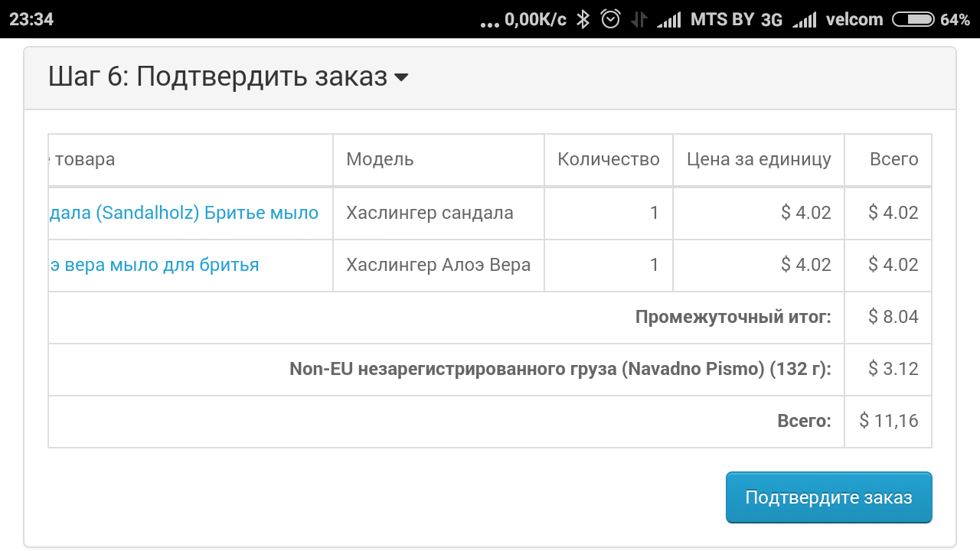Click the Промежуточный итог subtotal label
980x551 pixels.
point(733,317)
